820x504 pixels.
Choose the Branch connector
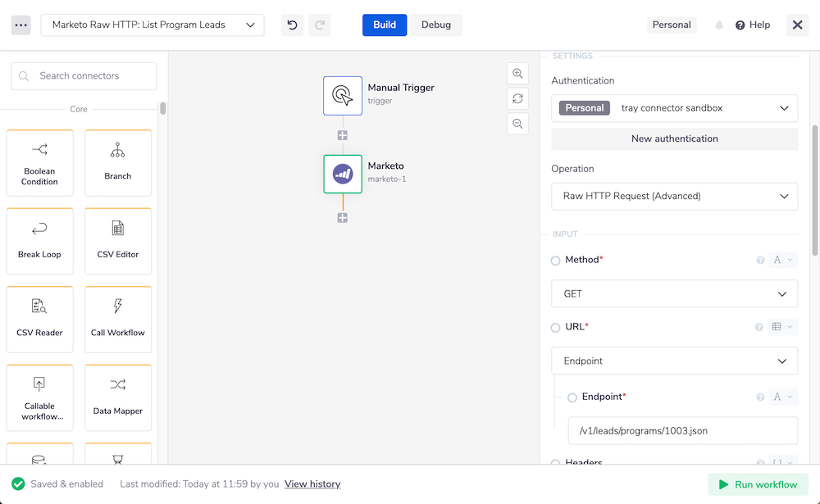point(118,163)
